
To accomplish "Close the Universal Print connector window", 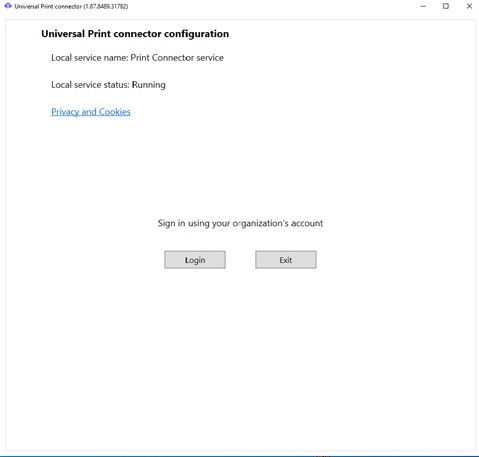I will (469, 6).
